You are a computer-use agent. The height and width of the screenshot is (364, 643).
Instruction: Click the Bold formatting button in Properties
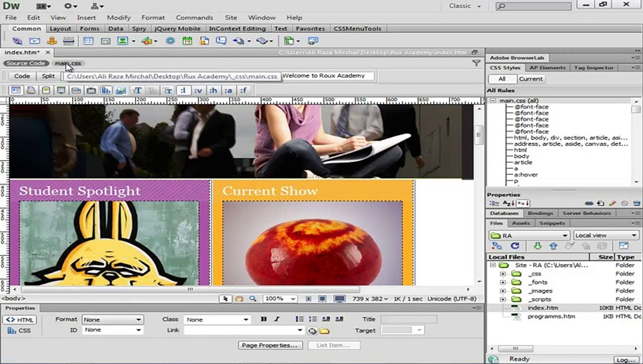coord(263,320)
